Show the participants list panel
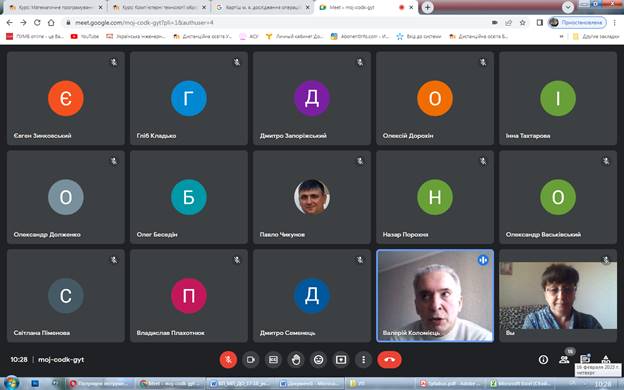Image resolution: width=624 pixels, height=390 pixels. pyautogui.click(x=564, y=360)
